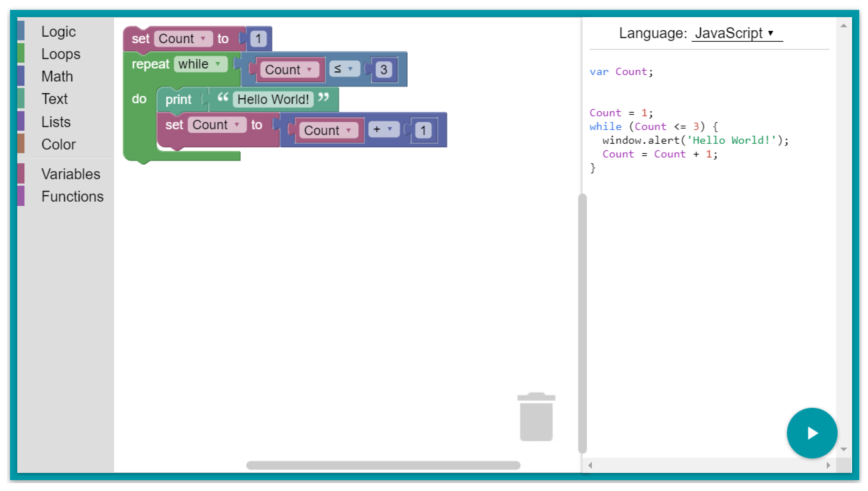Open the Variables category

coord(71,174)
